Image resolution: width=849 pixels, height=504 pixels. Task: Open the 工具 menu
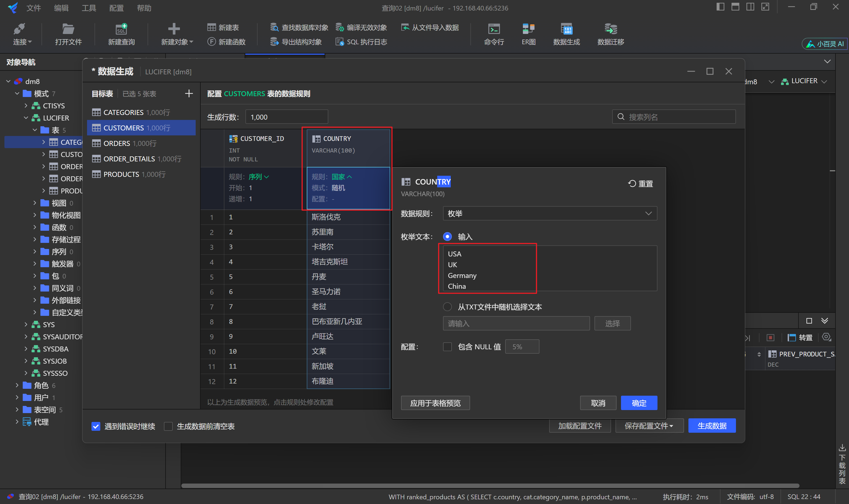89,8
